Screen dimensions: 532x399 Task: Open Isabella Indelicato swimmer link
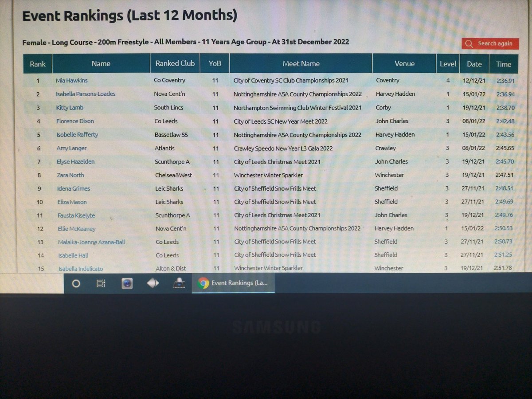coord(81,269)
